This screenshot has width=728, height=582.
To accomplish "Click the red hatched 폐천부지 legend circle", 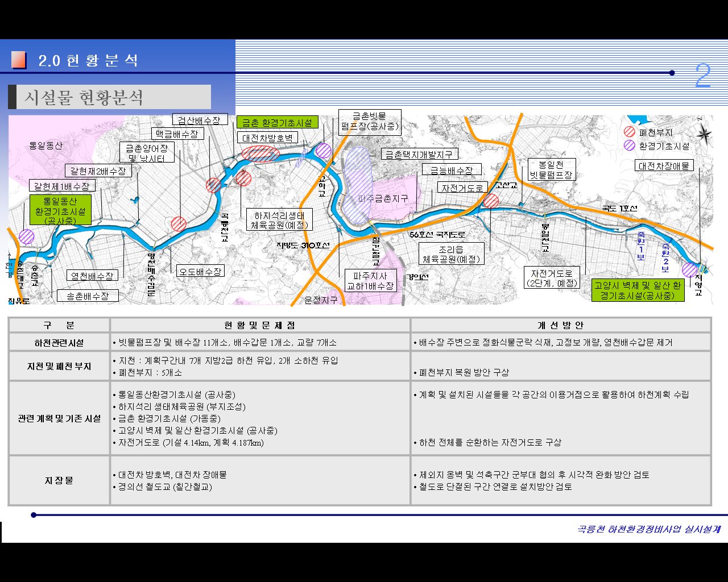I will pos(629,132).
